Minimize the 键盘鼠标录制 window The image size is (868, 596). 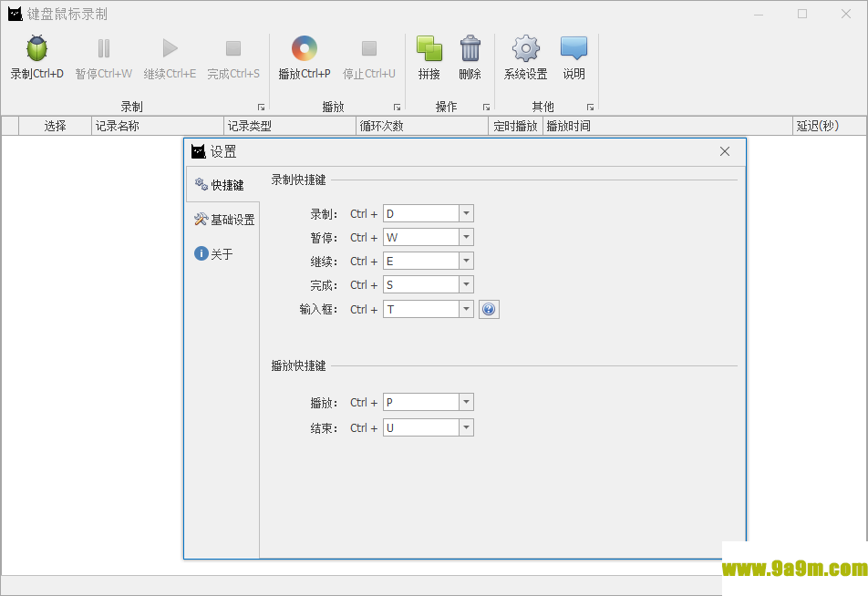click(759, 14)
